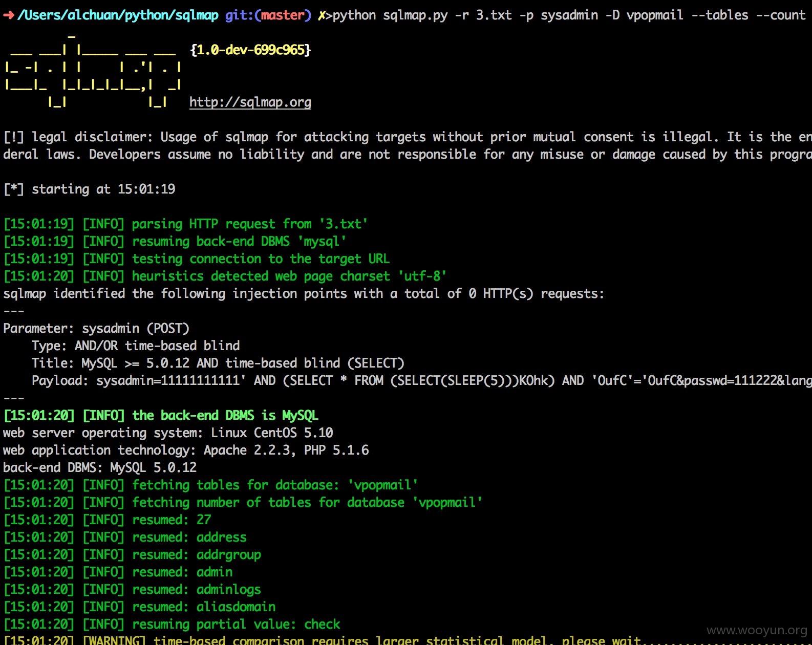The height and width of the screenshot is (645, 812).
Task: Click the '--tables' option in the command
Action: click(x=719, y=15)
